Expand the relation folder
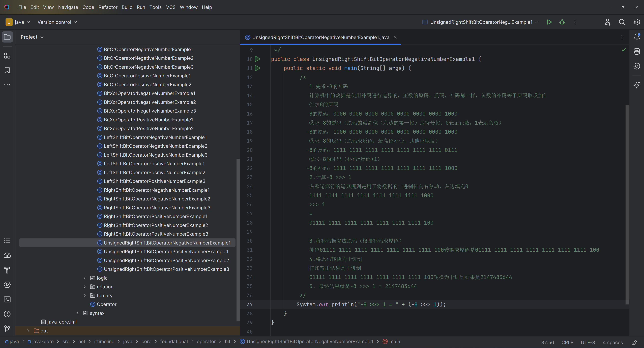The image size is (644, 348). pos(84,287)
